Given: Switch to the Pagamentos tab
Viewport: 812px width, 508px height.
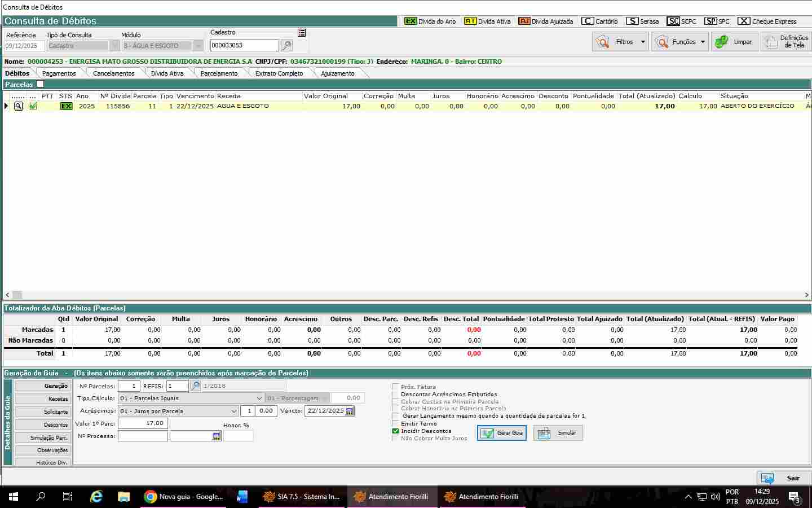Looking at the screenshot, I should click(59, 73).
